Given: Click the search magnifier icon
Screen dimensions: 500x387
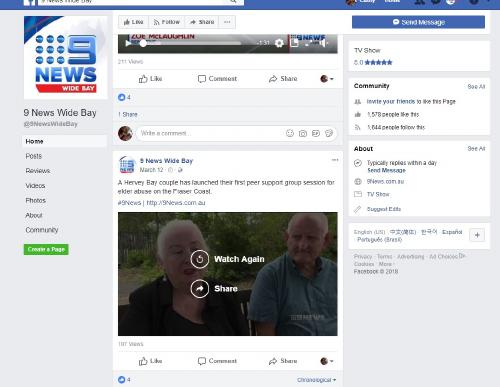Looking at the screenshot, I should point(233,2).
